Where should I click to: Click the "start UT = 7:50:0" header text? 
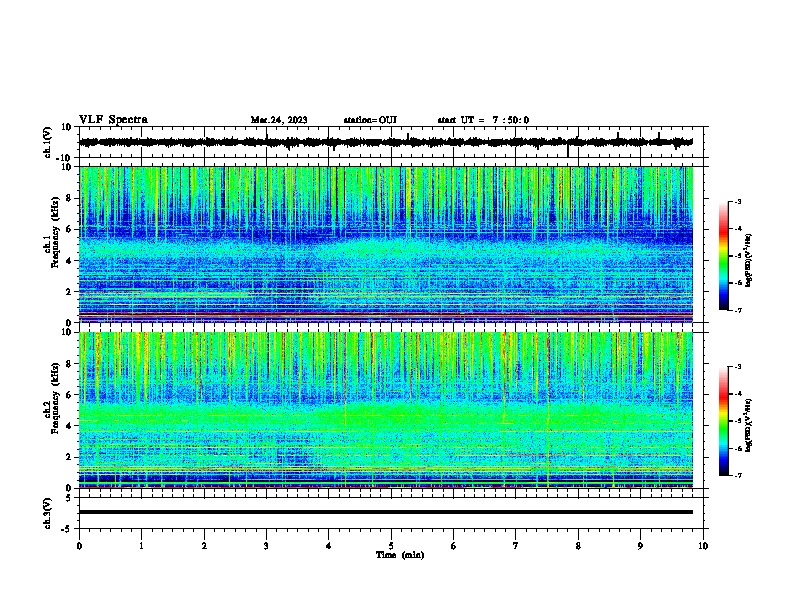[x=483, y=120]
